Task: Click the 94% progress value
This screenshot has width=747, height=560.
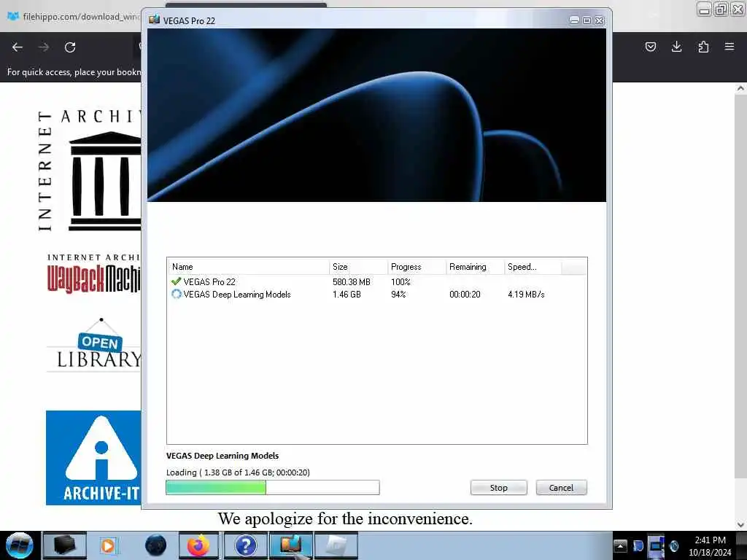Action: tap(398, 295)
